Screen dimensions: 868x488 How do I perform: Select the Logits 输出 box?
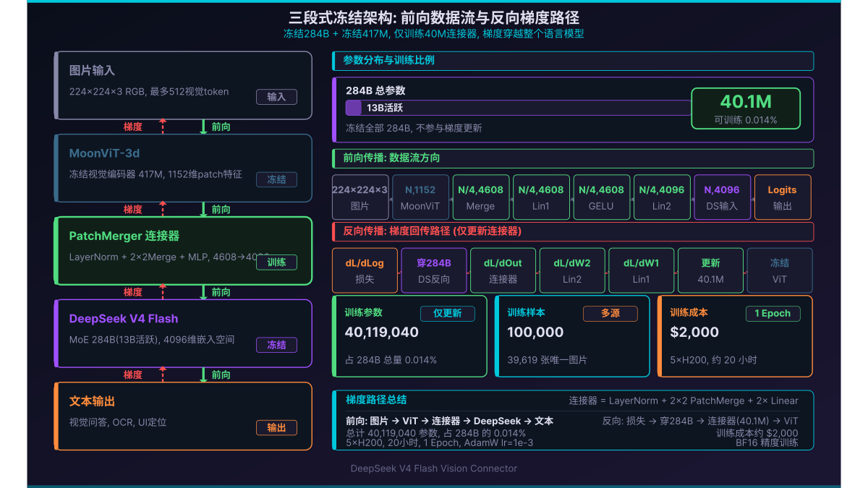tap(783, 197)
